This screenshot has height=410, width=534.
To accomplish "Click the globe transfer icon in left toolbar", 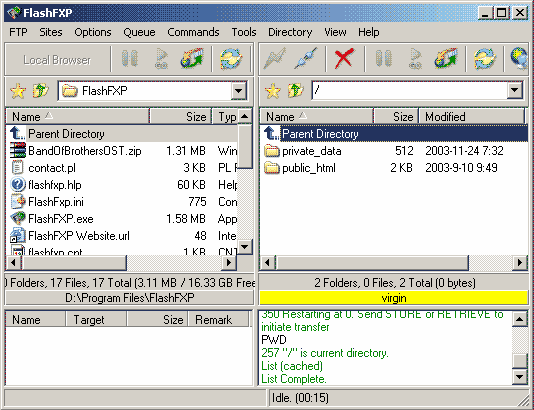I will point(192,59).
